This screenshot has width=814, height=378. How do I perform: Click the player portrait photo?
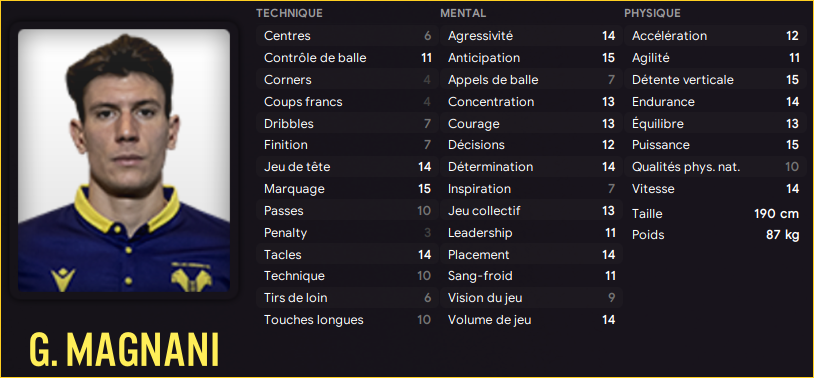124,160
